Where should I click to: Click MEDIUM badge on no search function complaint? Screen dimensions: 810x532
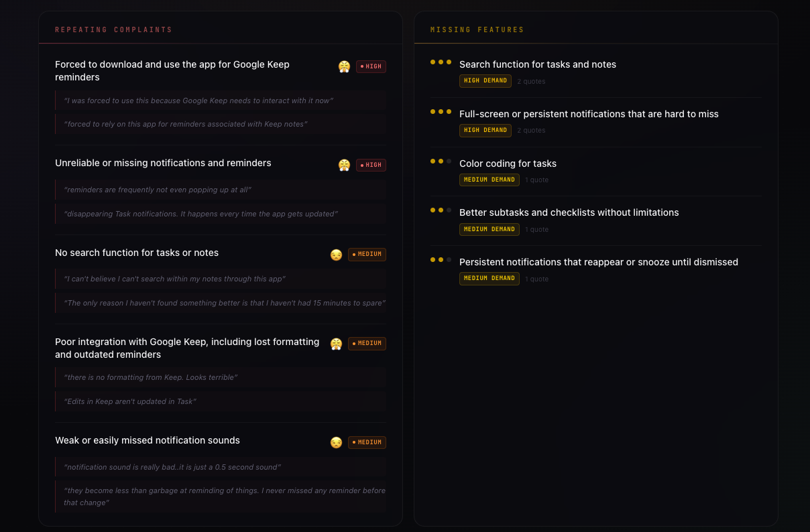pos(367,255)
